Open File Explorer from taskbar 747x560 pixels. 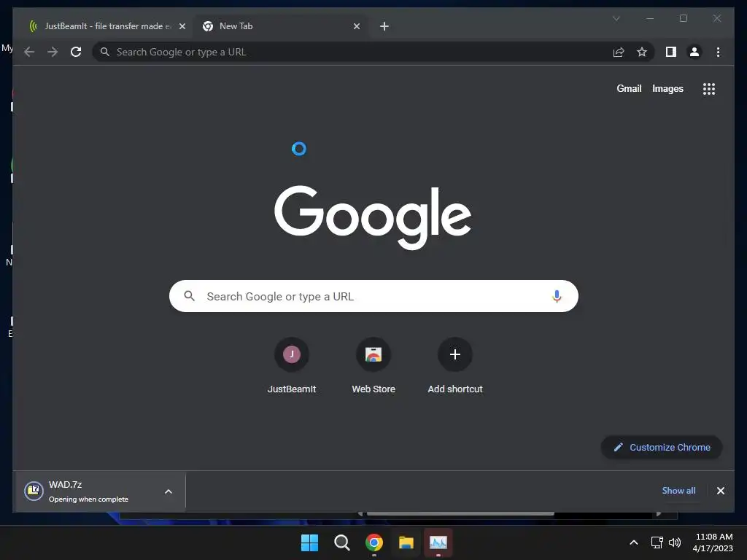click(406, 542)
